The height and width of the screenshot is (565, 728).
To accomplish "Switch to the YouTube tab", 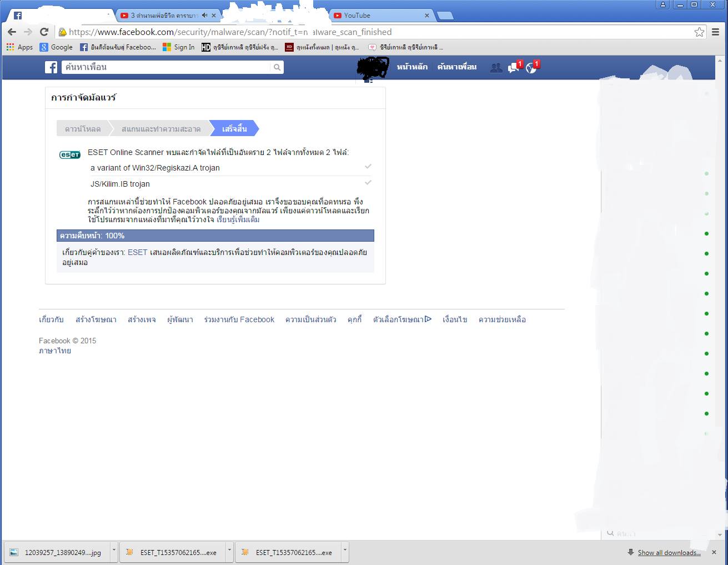I will click(x=381, y=16).
